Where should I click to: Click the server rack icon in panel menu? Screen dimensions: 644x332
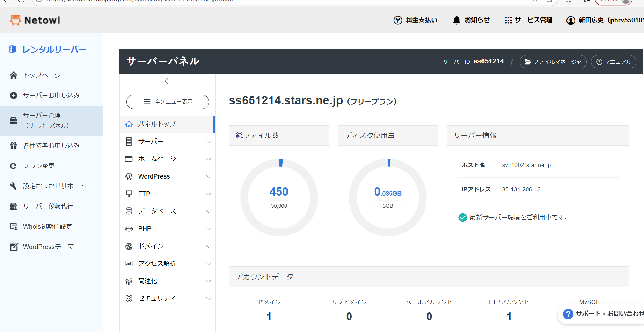point(129,142)
